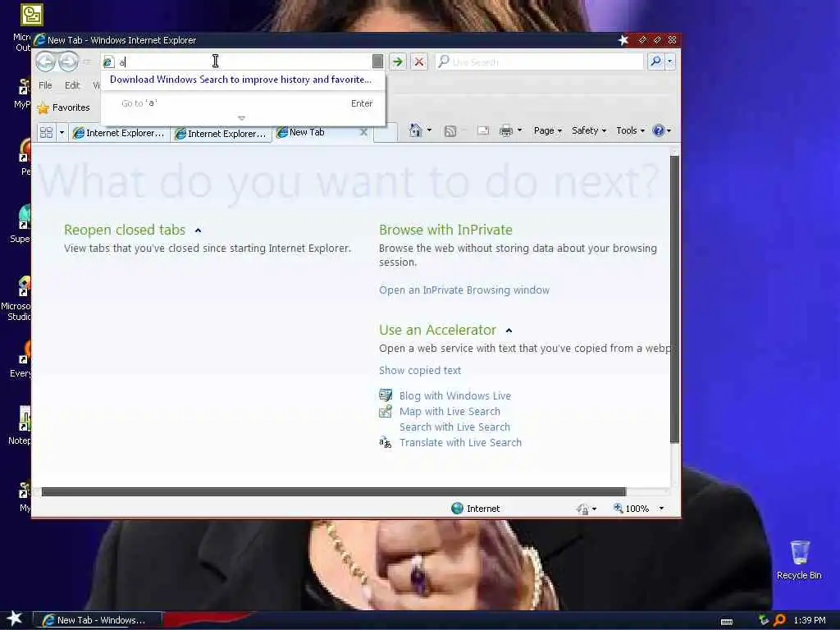Open the Favorites star button
This screenshot has height=630, width=840.
coord(64,107)
